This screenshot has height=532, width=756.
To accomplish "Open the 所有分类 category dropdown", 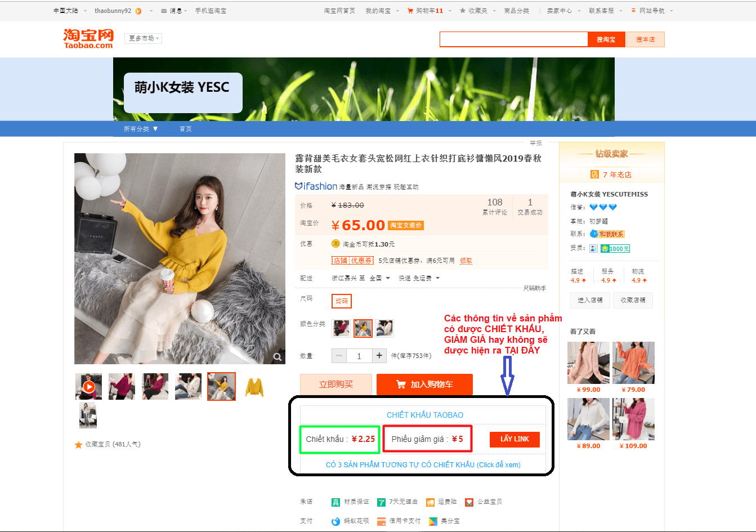I will coord(141,129).
